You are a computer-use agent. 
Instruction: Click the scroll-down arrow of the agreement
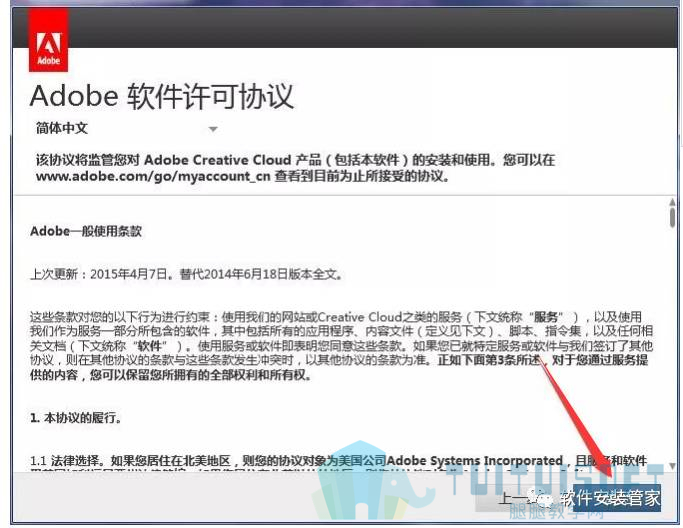point(672,465)
